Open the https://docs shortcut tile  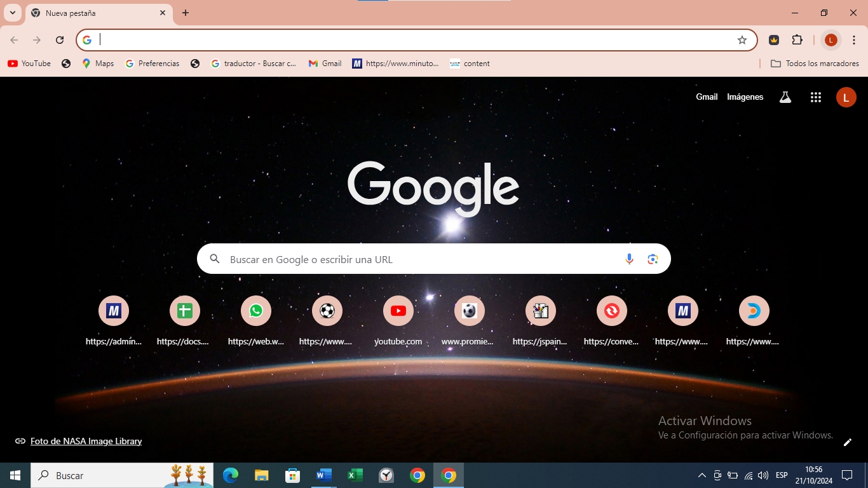tap(185, 321)
